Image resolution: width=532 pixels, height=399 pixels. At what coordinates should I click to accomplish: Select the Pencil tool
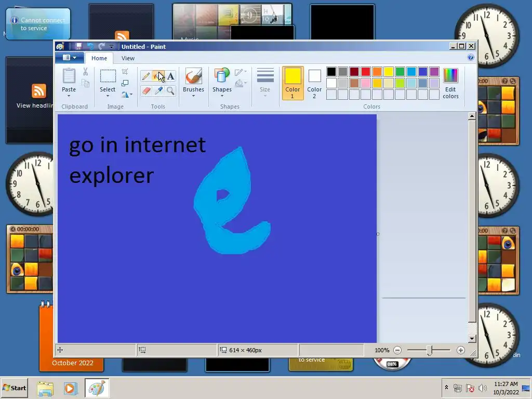pyautogui.click(x=146, y=76)
